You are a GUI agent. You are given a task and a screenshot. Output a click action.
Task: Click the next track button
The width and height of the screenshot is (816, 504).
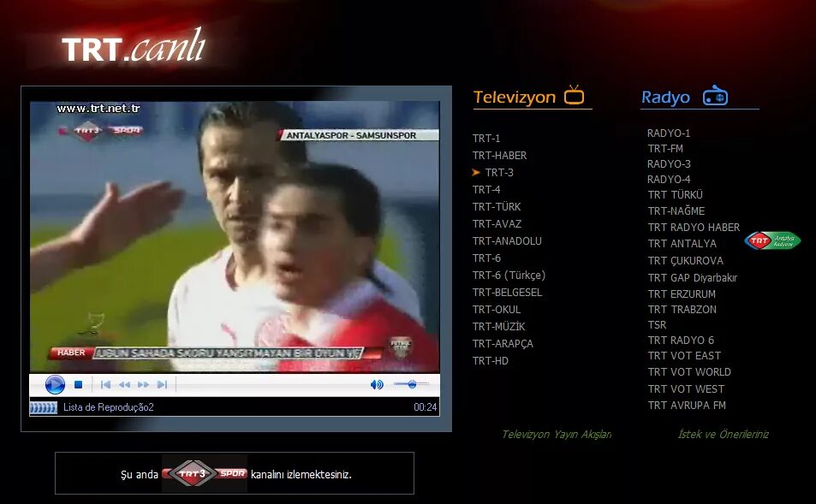point(162,385)
